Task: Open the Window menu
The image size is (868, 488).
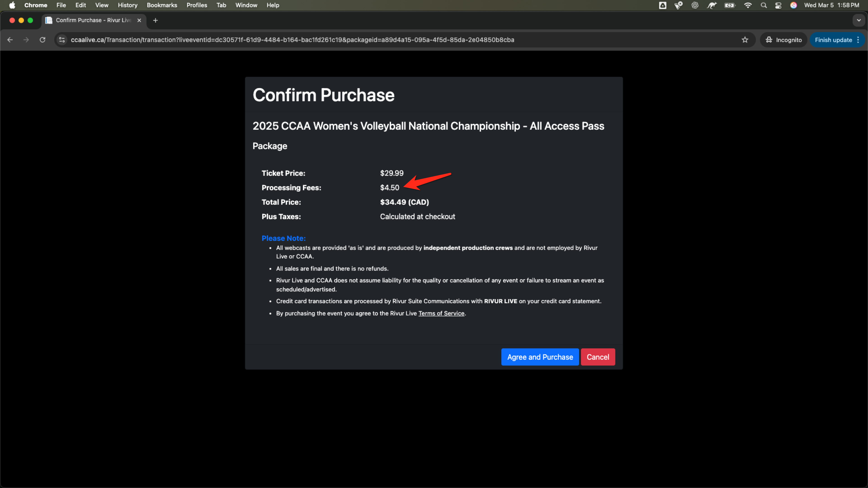Action: coord(246,5)
